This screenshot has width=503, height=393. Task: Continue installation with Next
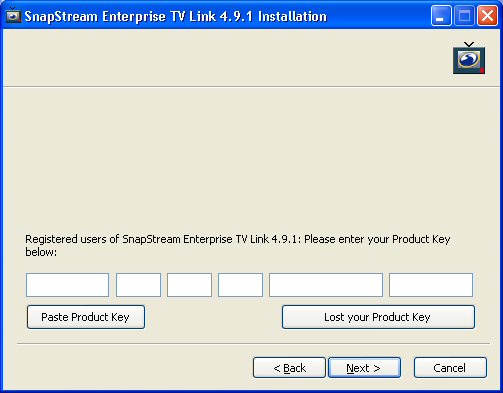pos(364,368)
